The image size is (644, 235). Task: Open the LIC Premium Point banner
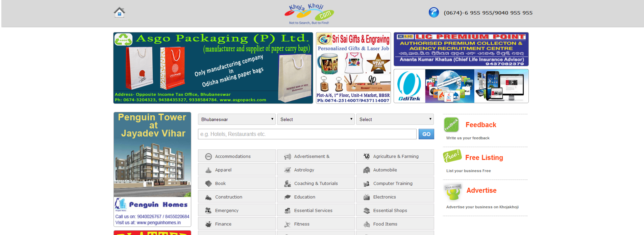[x=461, y=49]
